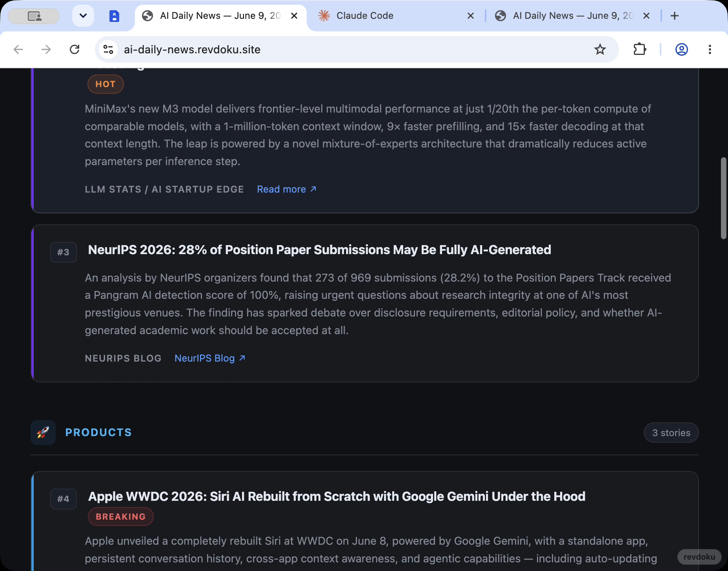
Task: Click the Claude Code tab favicon
Action: [x=324, y=16]
